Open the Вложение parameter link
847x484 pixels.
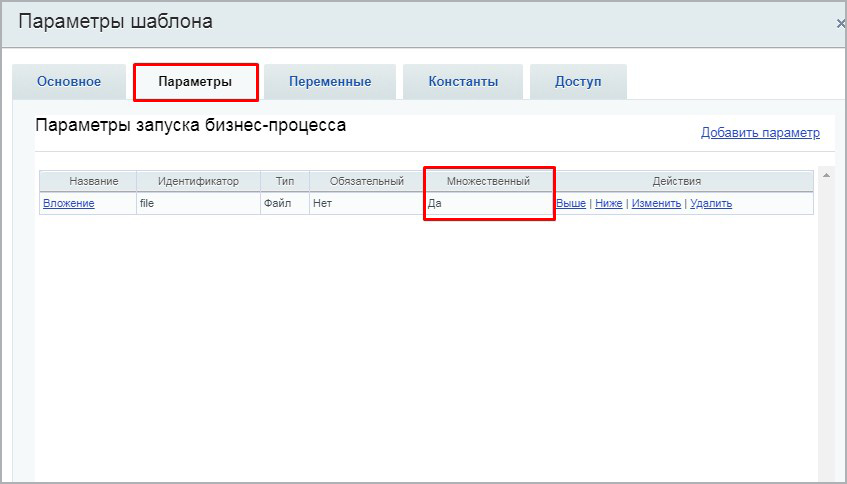click(68, 204)
